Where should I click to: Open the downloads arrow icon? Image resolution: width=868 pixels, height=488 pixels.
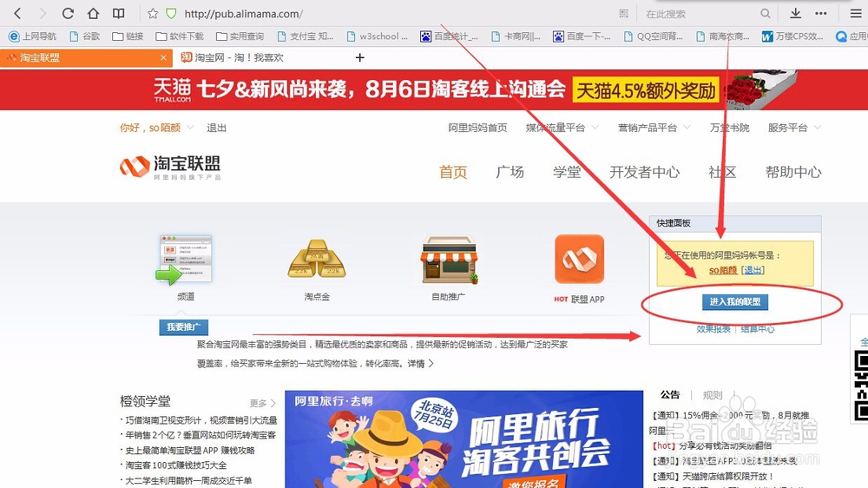click(795, 13)
